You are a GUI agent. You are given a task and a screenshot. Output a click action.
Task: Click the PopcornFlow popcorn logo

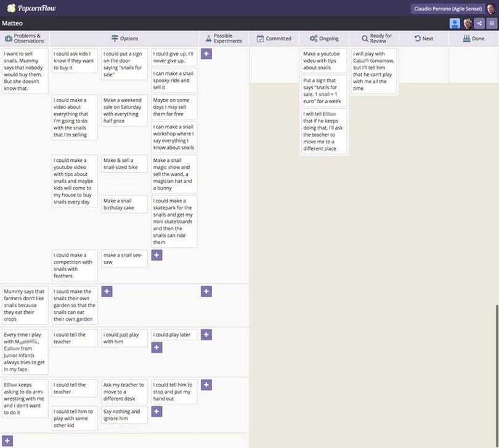(12, 8)
